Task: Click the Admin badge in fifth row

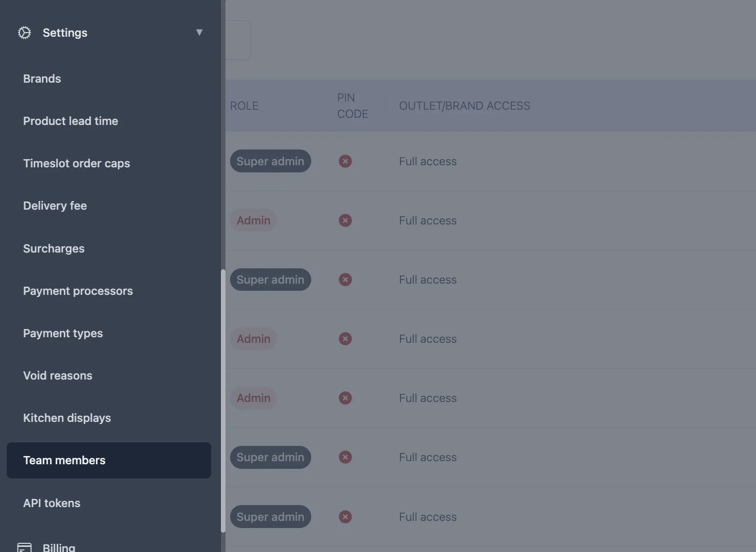Action: (x=254, y=398)
